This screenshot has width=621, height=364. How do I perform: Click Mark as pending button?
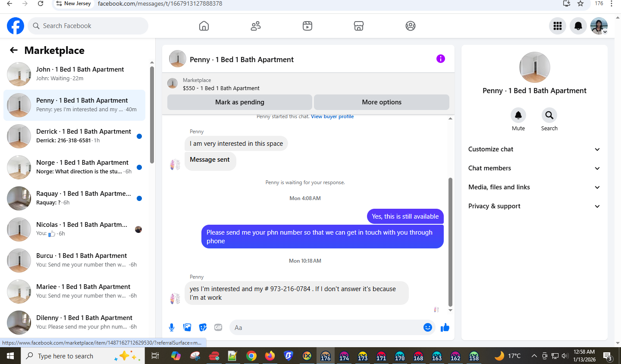click(240, 102)
